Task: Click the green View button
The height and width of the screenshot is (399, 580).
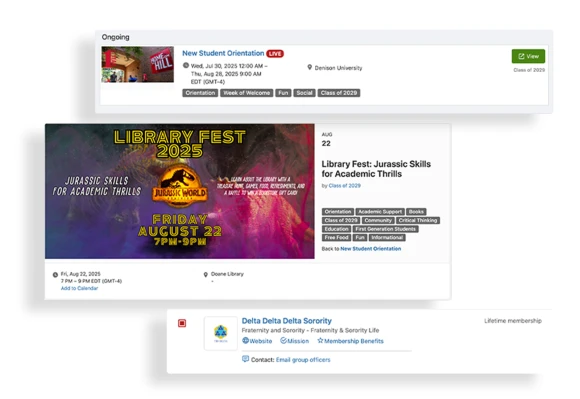Action: [528, 56]
